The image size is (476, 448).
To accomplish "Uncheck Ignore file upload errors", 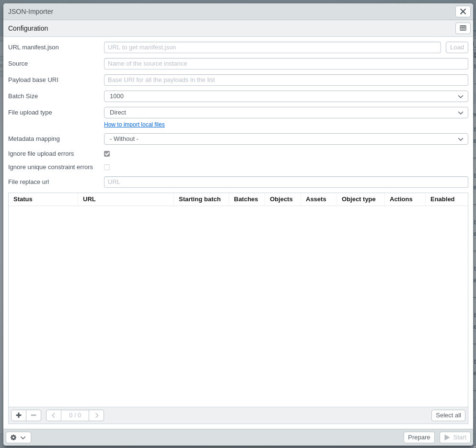I will click(x=107, y=154).
